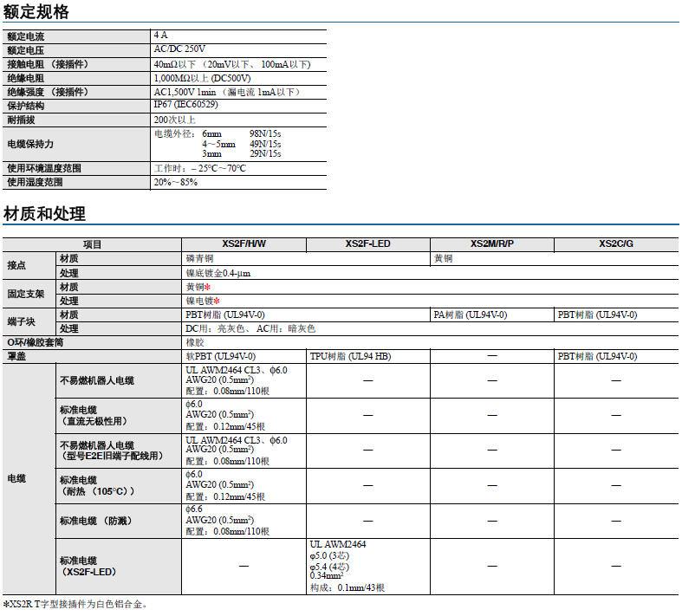Click the 材质和处理 section heading
The height and width of the screenshot is (616, 682).
pos(44,214)
